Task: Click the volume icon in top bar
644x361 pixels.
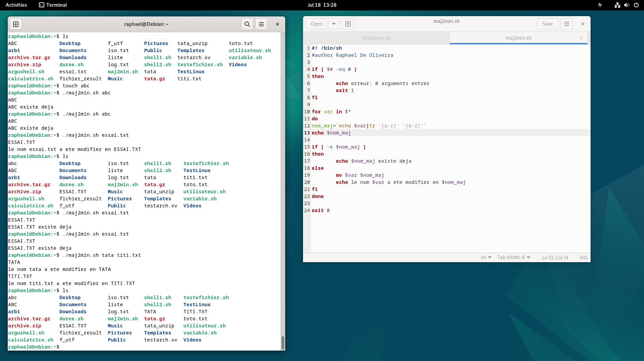Action: [x=627, y=5]
